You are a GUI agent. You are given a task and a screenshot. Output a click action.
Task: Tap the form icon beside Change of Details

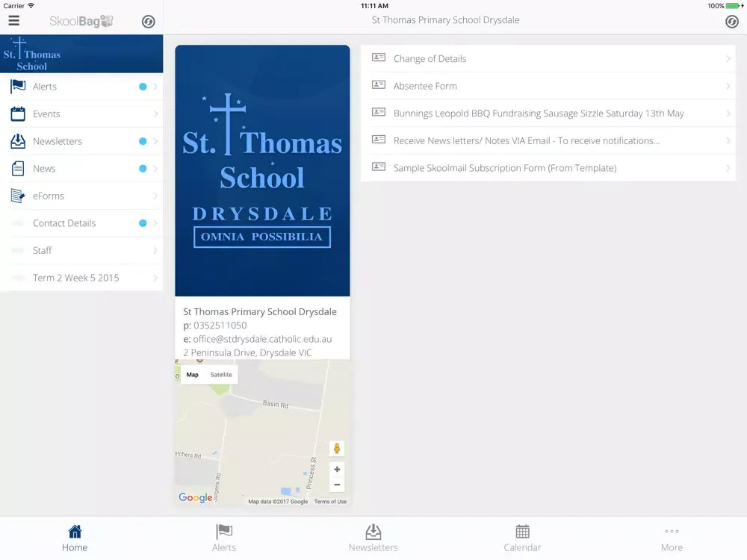tap(378, 57)
